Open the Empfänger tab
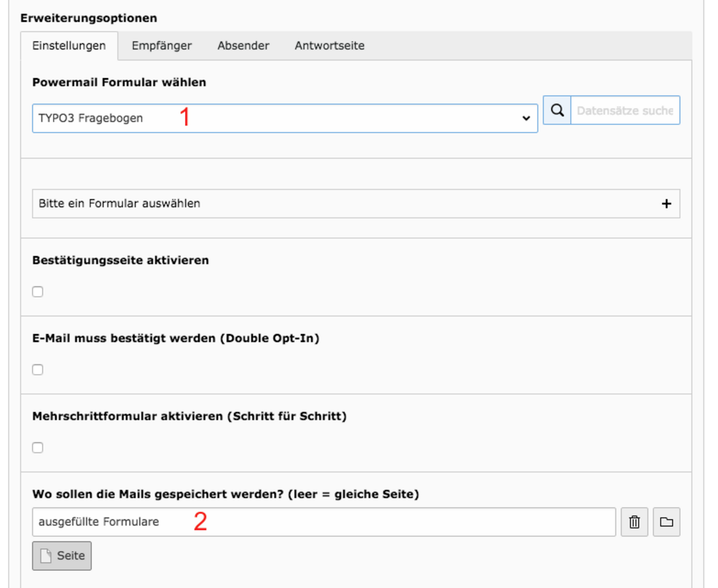Screen dimensions: 718x588 pyautogui.click(x=162, y=46)
